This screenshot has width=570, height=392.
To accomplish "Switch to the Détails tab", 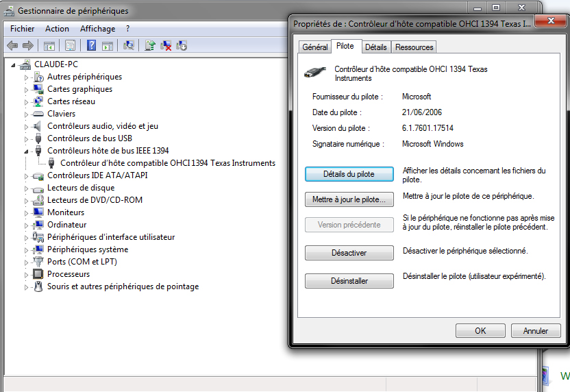I will 376,47.
